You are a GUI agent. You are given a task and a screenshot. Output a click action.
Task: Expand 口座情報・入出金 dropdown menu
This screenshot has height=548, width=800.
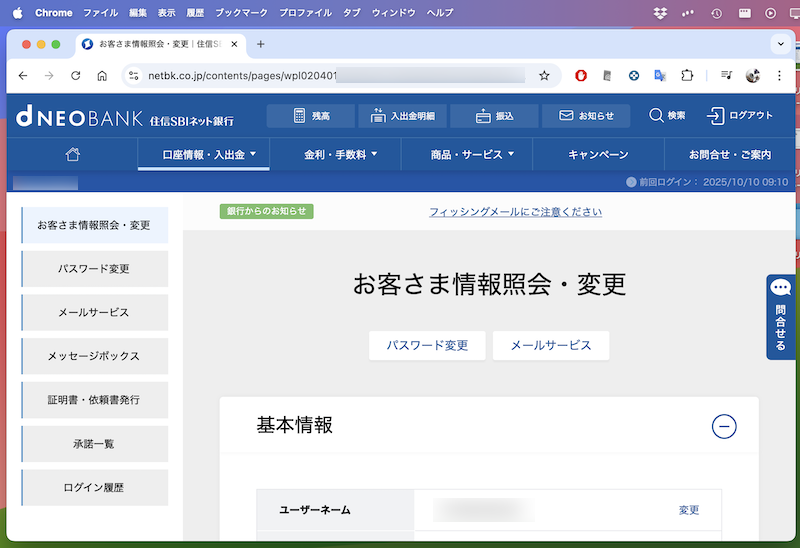[203, 155]
